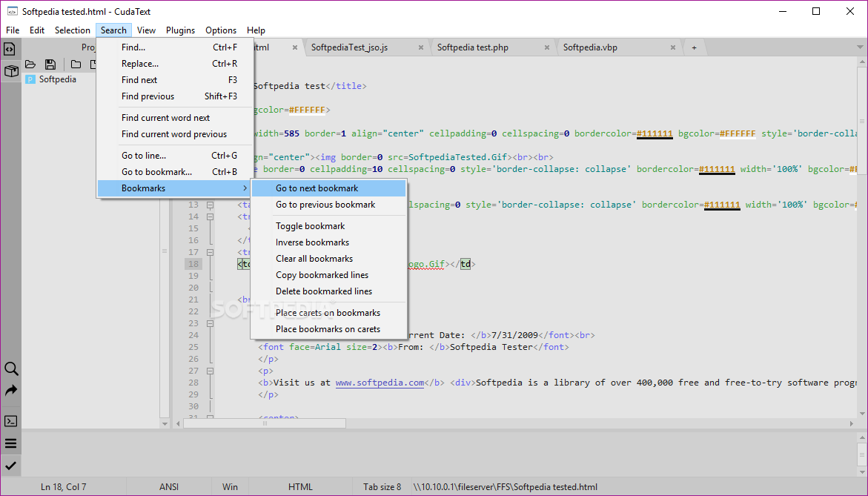The height and width of the screenshot is (496, 868).
Task: Select Place bookmarks on carets
Action: (329, 329)
